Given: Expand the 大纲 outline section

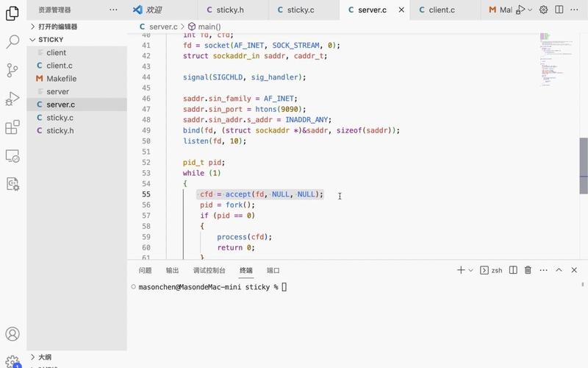Looking at the screenshot, I should point(77,357).
